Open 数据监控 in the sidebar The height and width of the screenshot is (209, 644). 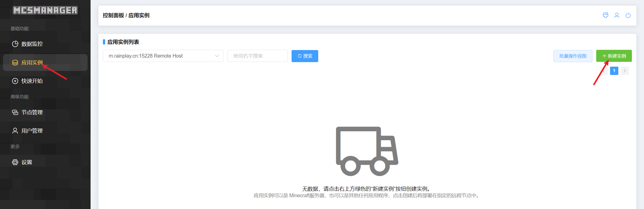coord(45,44)
